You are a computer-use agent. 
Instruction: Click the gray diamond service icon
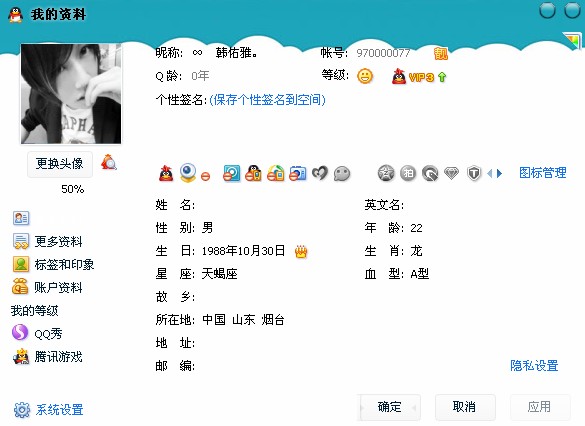[x=451, y=173]
